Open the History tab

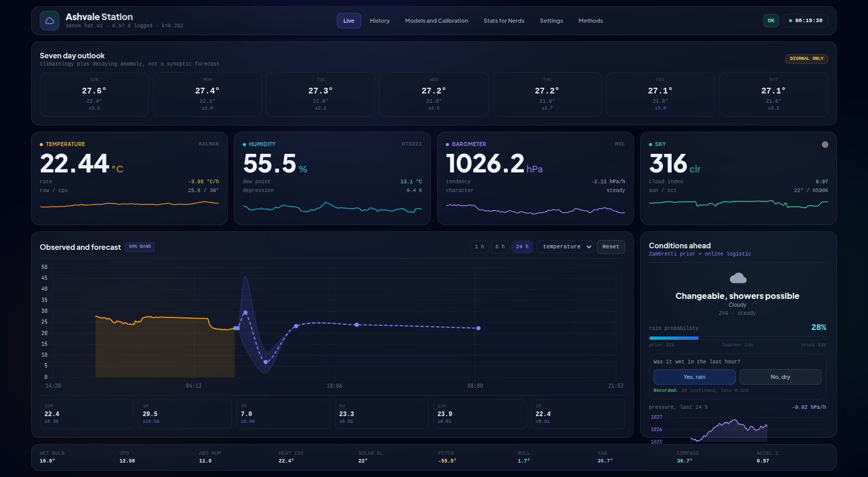click(x=380, y=21)
